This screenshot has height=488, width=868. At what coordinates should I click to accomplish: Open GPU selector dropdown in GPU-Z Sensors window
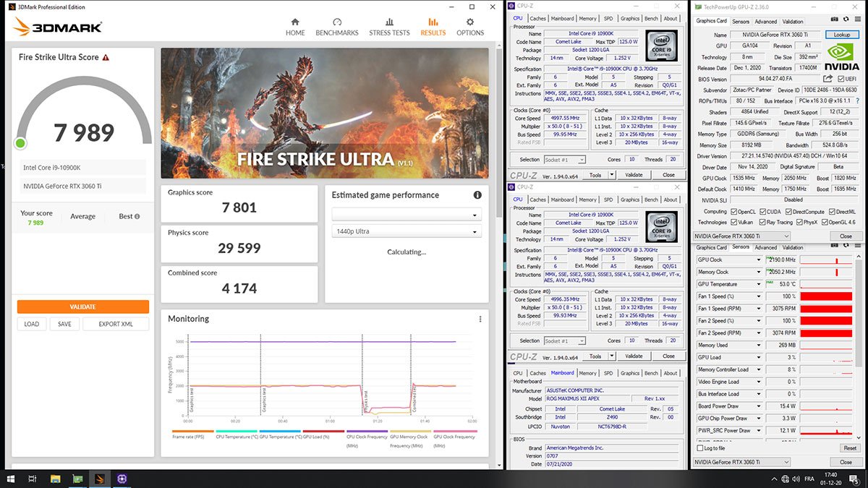(741, 461)
